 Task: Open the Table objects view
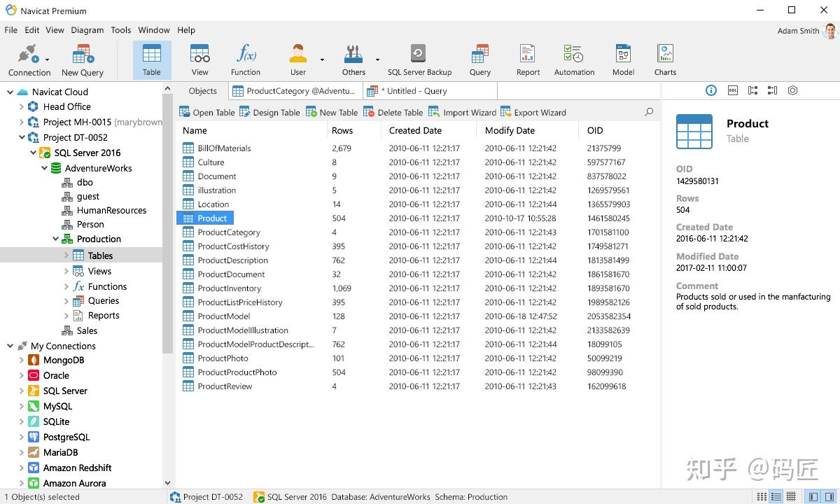click(151, 59)
